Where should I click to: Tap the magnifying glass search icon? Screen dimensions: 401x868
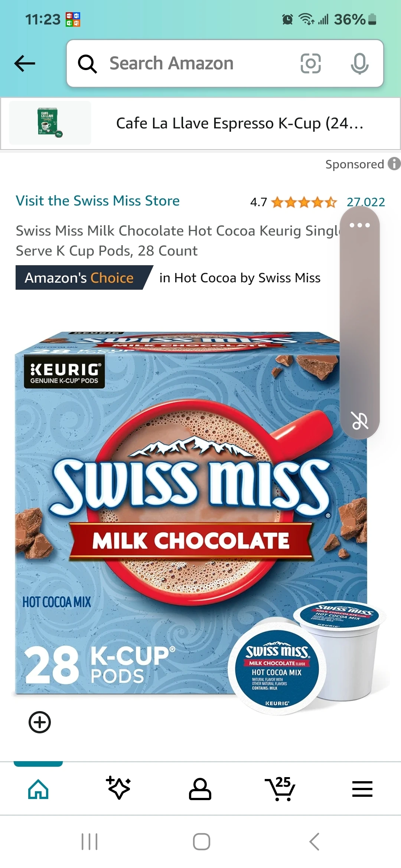88,64
